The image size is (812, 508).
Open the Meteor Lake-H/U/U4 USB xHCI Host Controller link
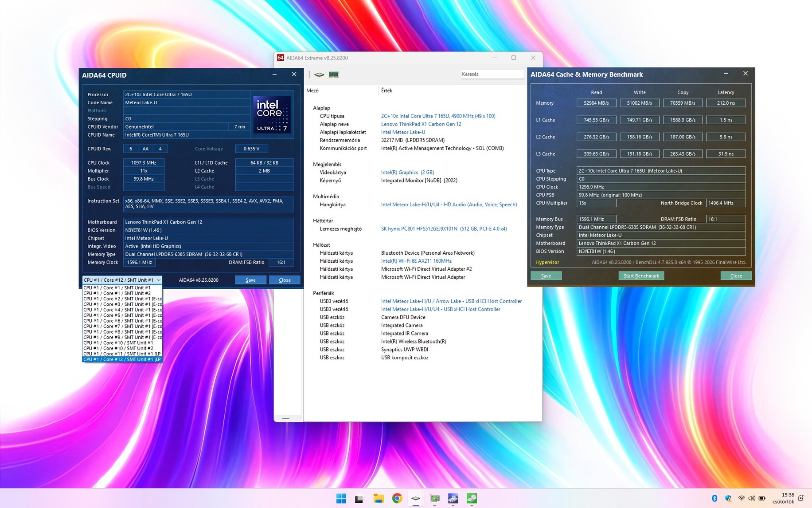click(x=441, y=309)
